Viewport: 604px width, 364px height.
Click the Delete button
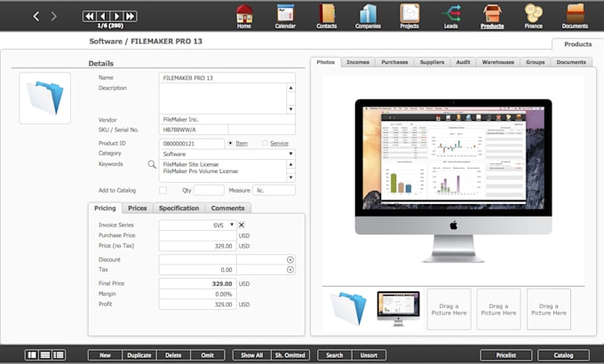pos(173,355)
